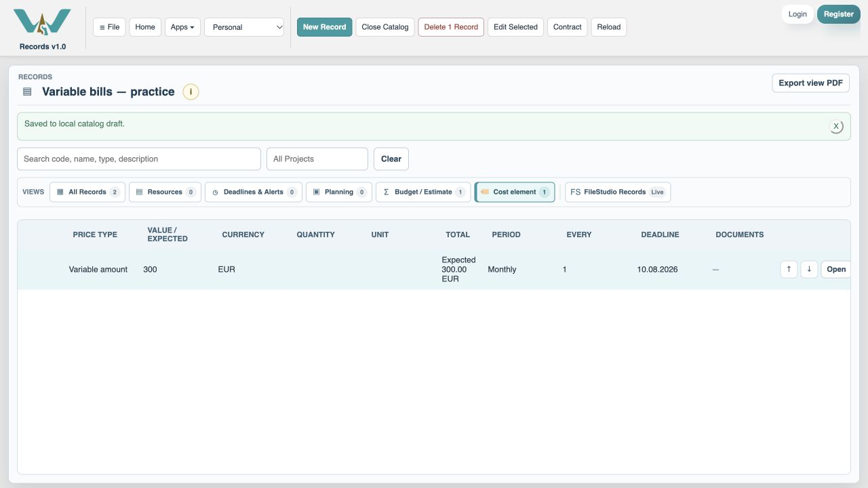Click the Total column header
The height and width of the screenshot is (488, 868).
458,235
